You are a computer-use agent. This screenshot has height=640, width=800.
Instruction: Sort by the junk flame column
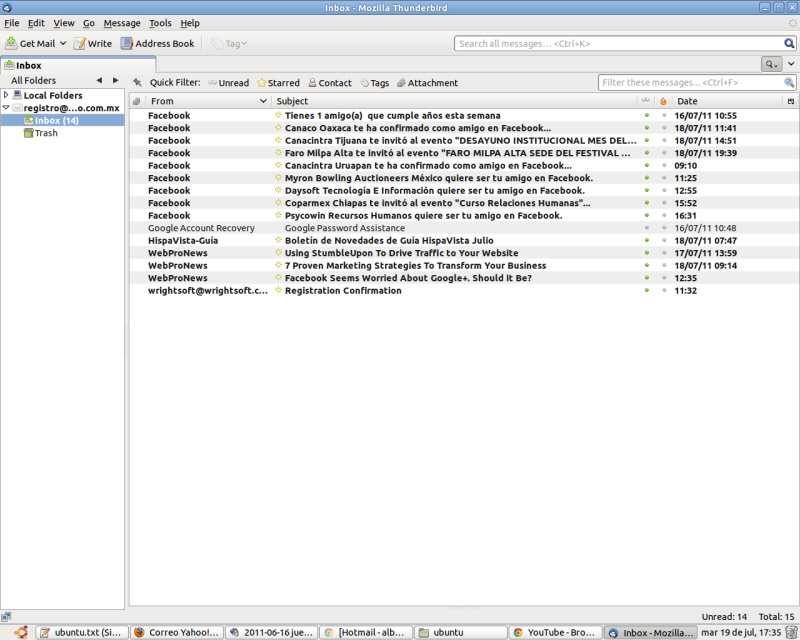pos(663,101)
